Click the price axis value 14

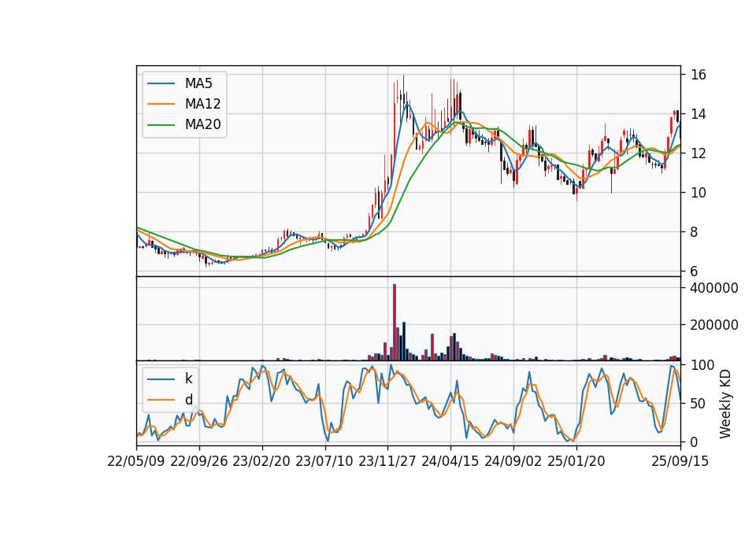click(699, 114)
